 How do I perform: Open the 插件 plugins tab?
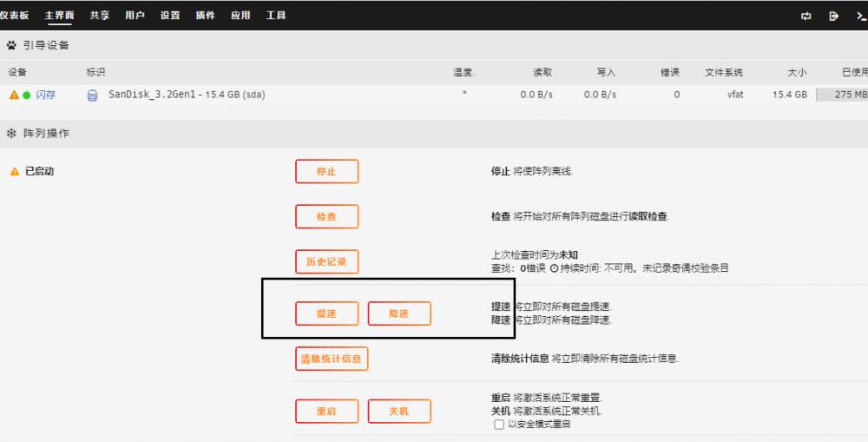pyautogui.click(x=206, y=16)
